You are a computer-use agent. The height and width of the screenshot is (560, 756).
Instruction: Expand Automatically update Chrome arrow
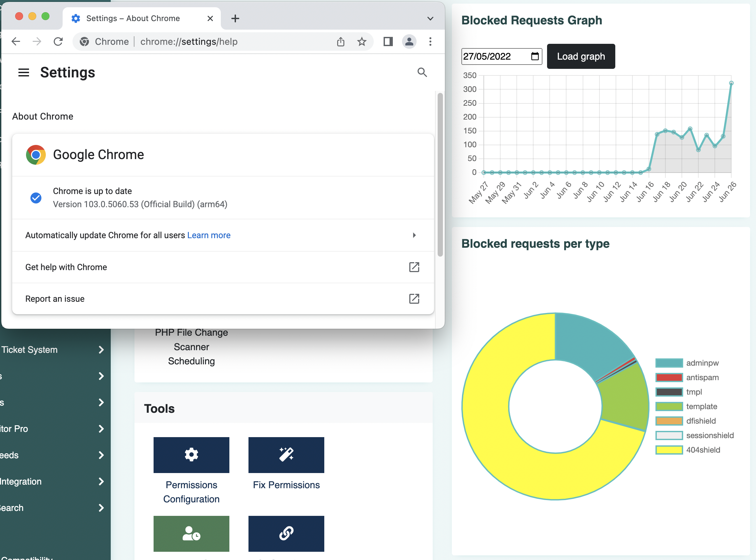(414, 235)
